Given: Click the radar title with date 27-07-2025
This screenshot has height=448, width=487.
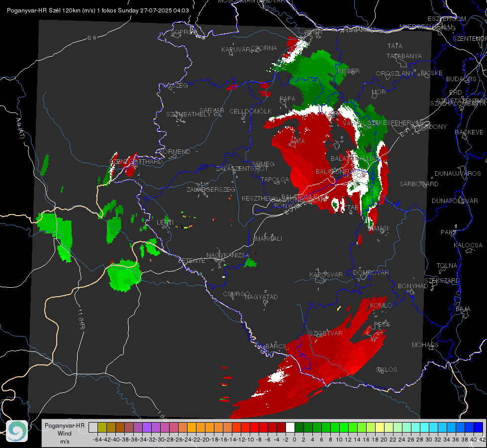Looking at the screenshot, I should [98, 10].
